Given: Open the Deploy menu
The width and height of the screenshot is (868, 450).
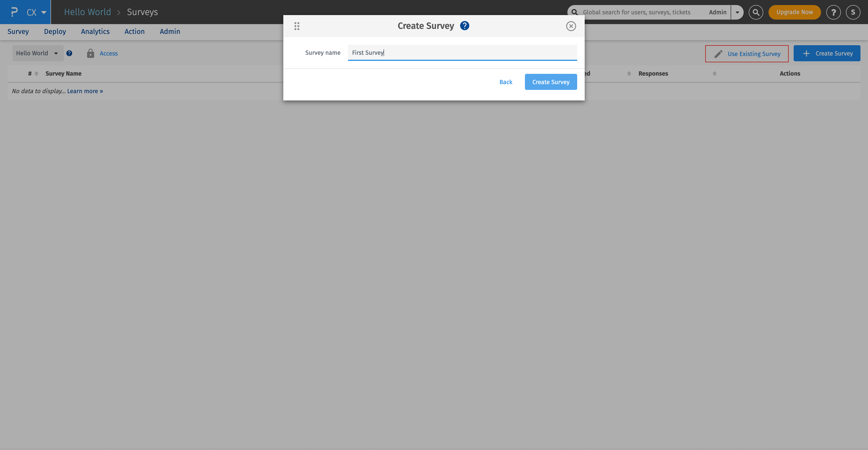Looking at the screenshot, I should [x=55, y=31].
